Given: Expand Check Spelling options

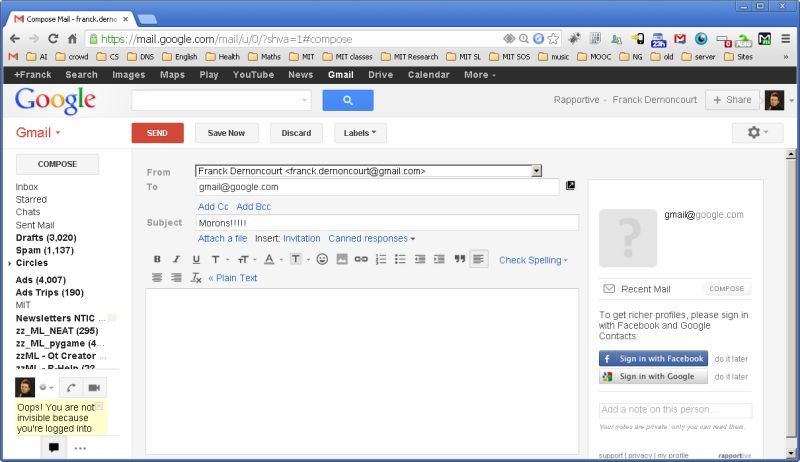Looking at the screenshot, I should [533, 260].
